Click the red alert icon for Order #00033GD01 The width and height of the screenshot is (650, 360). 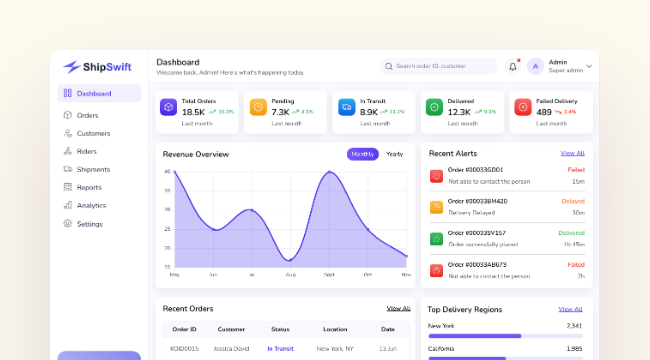(436, 176)
